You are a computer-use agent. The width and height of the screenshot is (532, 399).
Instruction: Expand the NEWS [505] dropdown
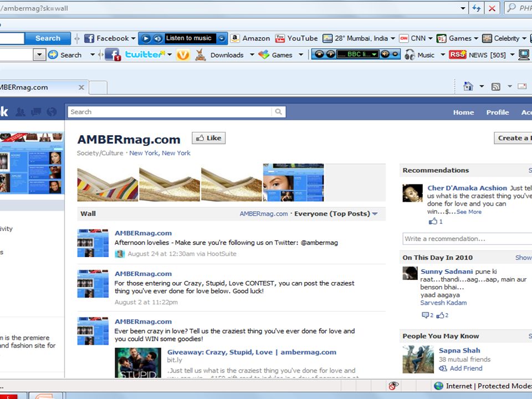[x=512, y=55]
